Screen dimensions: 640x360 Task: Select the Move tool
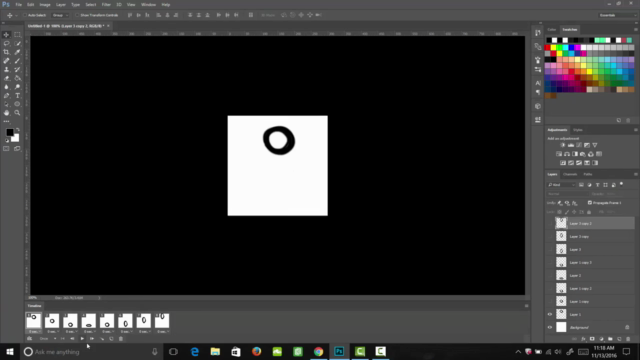click(x=6, y=35)
